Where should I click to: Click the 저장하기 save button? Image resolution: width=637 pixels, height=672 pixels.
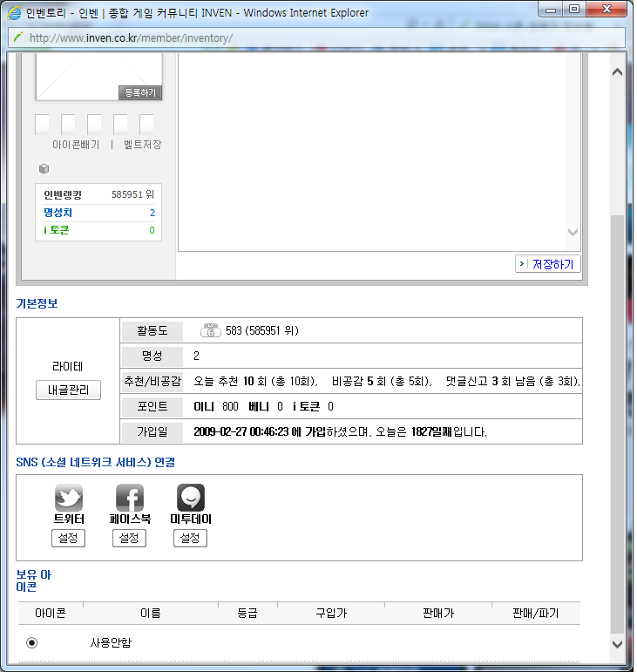[547, 264]
